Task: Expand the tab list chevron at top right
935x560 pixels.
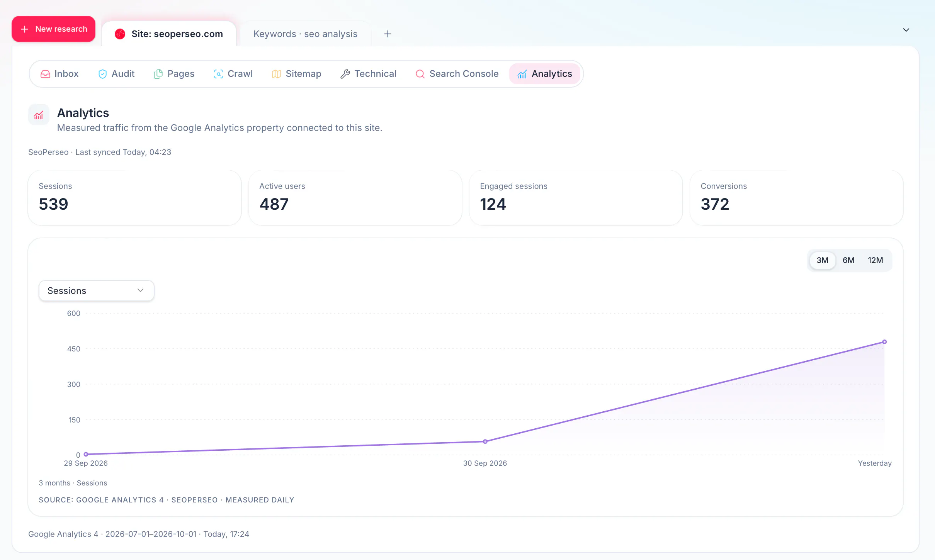Action: tap(906, 30)
